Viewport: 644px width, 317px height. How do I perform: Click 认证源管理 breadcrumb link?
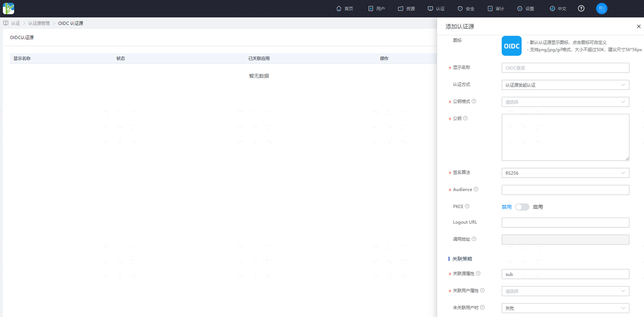tap(39, 23)
